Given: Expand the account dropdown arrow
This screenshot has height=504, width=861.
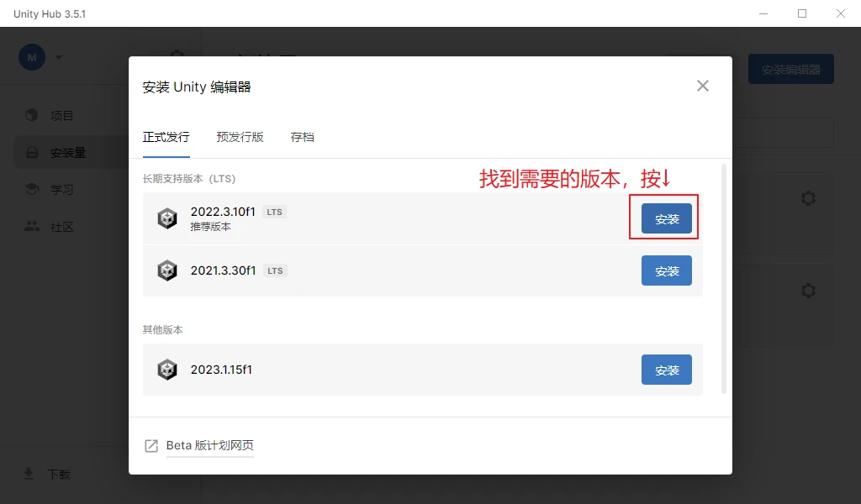Looking at the screenshot, I should (x=59, y=57).
